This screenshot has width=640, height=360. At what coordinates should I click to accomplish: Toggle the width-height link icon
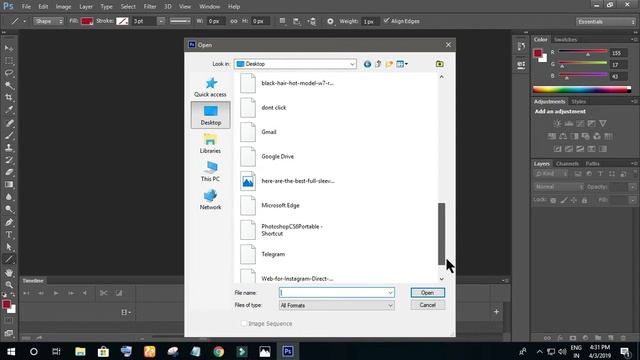pyautogui.click(x=233, y=21)
